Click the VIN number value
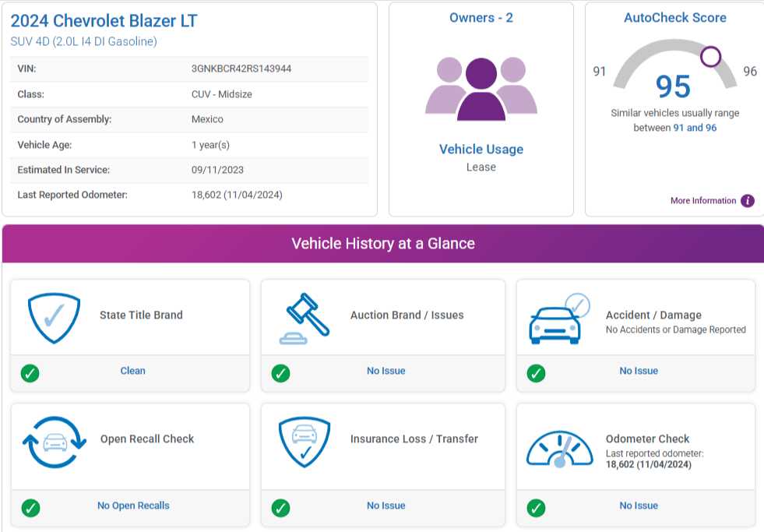This screenshot has height=532, width=764. click(x=241, y=69)
